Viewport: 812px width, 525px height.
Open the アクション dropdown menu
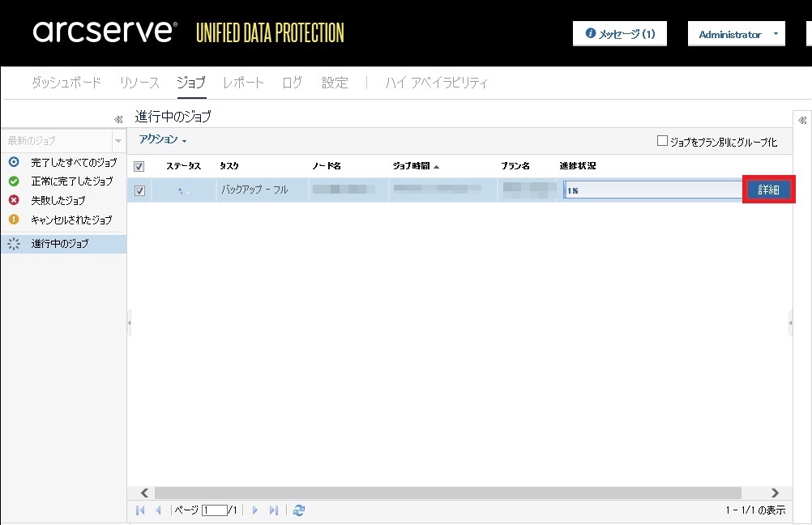tap(163, 140)
